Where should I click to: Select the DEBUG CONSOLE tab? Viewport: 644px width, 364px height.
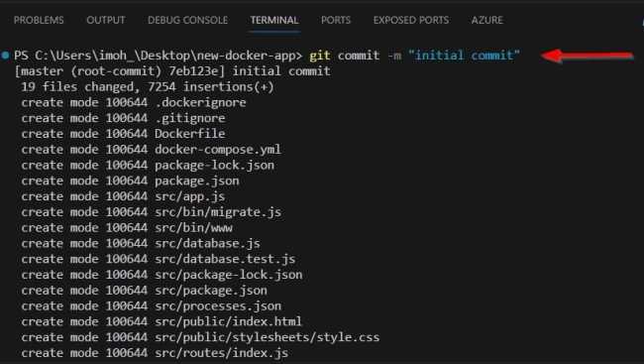pos(187,20)
